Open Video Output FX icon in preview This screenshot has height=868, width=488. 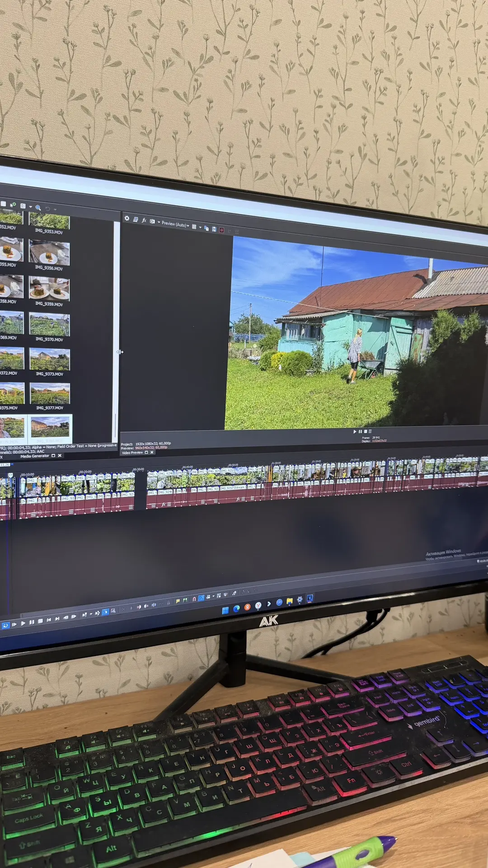click(144, 220)
